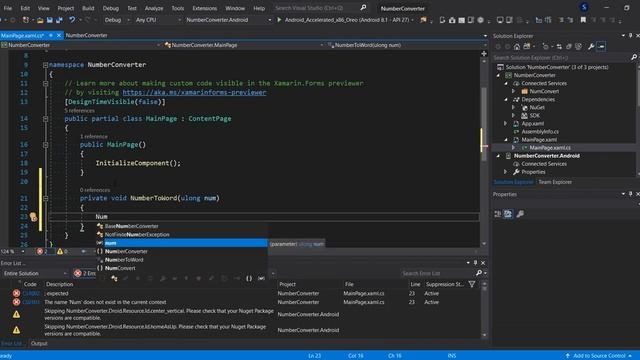Switch to the NumberConverter document tab
The height and width of the screenshot is (360, 640).
[87, 36]
